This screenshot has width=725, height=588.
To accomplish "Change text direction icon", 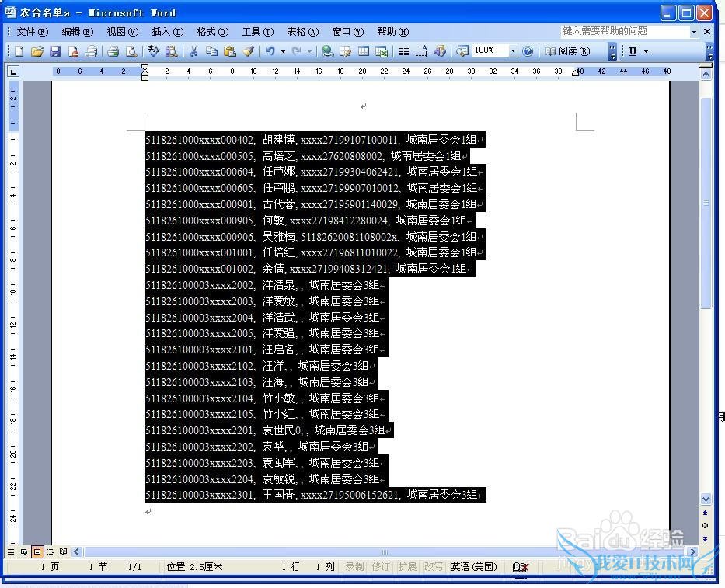I will pos(421,51).
